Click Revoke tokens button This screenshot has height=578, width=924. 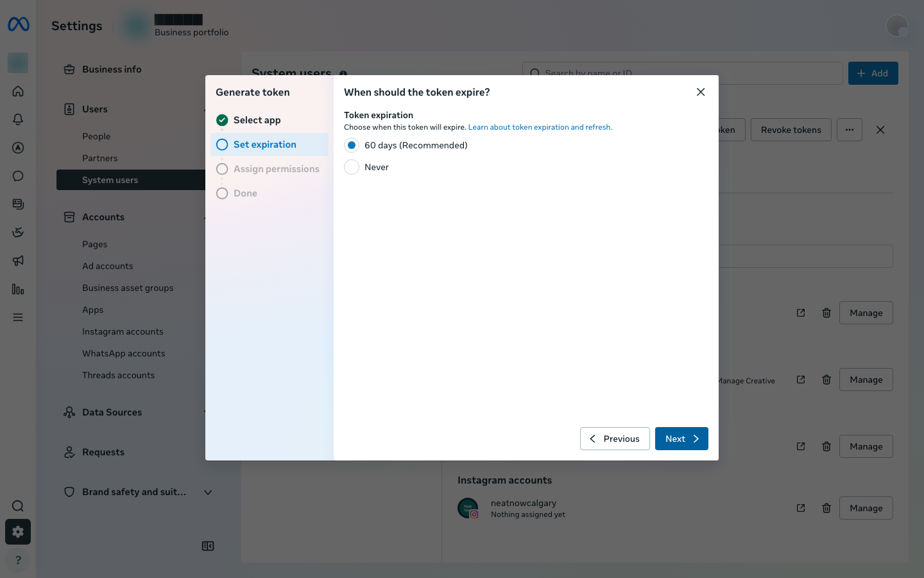point(791,130)
